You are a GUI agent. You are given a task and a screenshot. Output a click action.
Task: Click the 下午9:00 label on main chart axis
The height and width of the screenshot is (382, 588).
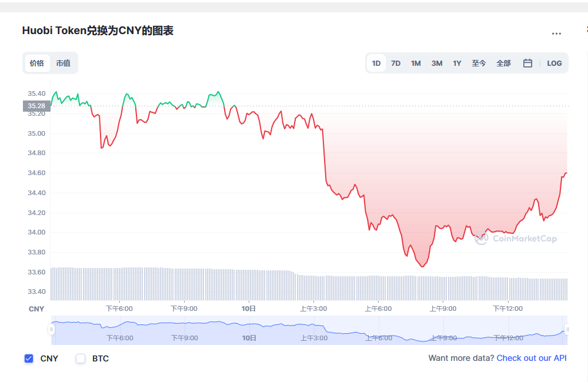184,309
